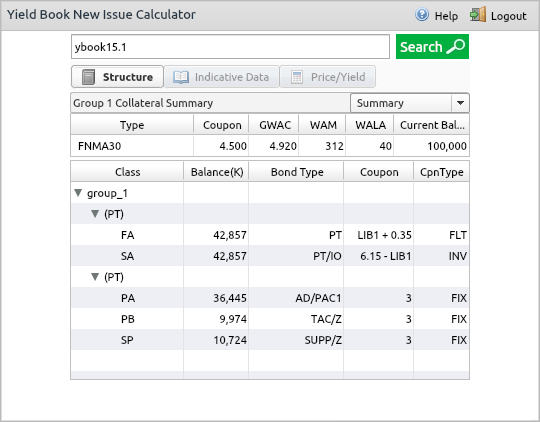Screen dimensions: 540x422
Task: Select the FNMA30 collateral row
Action: (270, 146)
